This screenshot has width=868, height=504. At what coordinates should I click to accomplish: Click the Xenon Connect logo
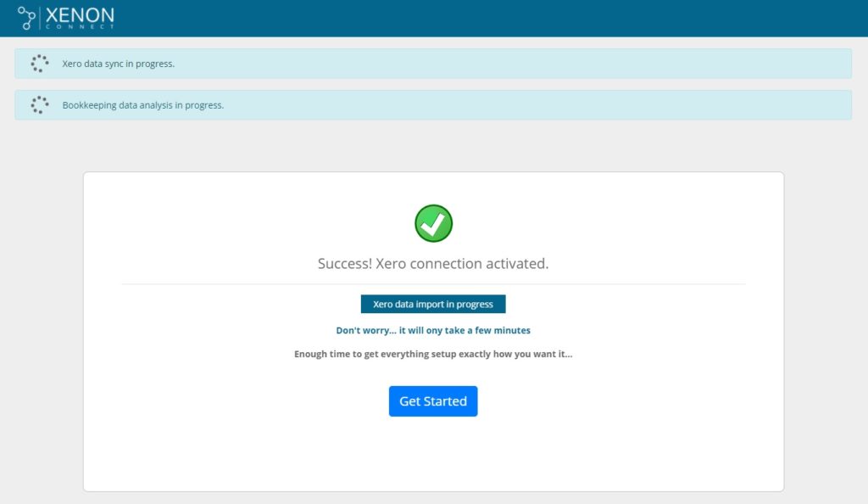pyautogui.click(x=66, y=18)
